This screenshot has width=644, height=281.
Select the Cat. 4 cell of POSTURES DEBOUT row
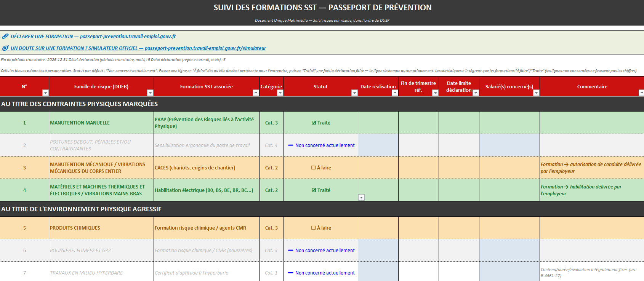coord(271,145)
